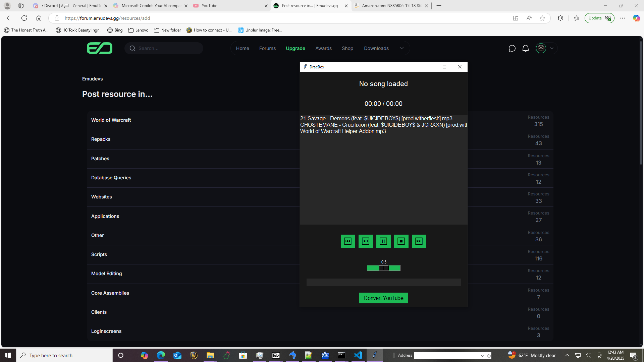Show hidden system tray icons
Viewport: 644px width, 362px height.
coord(567,355)
